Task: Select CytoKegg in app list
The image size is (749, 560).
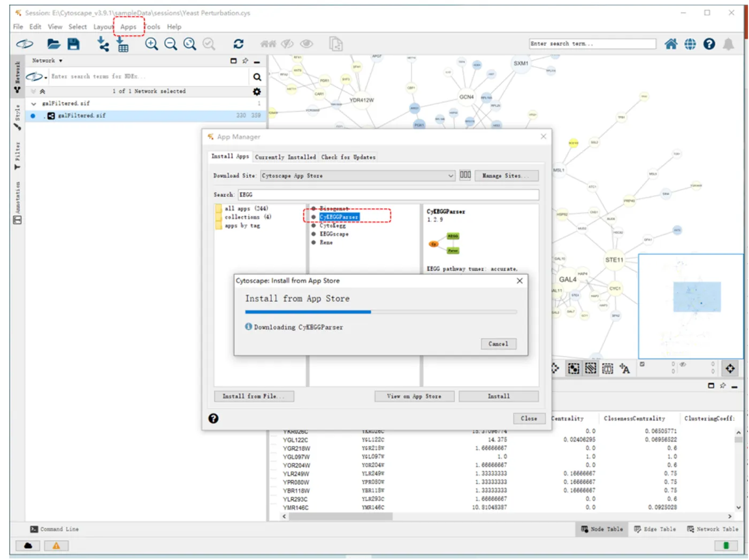Action: click(x=333, y=226)
